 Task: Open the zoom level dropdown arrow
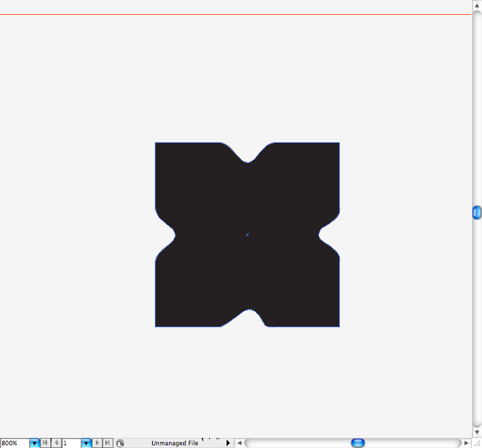(35, 443)
